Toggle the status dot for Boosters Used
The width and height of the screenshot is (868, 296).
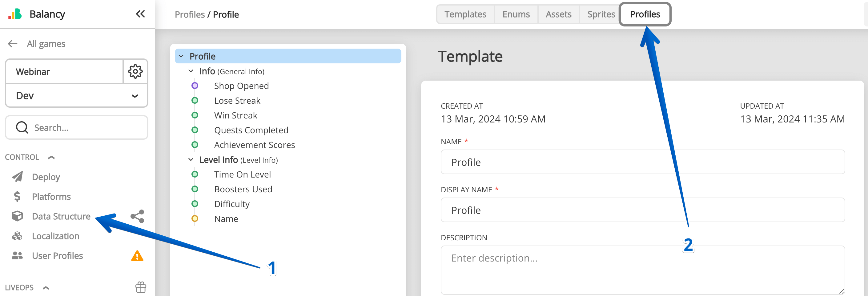coord(195,189)
